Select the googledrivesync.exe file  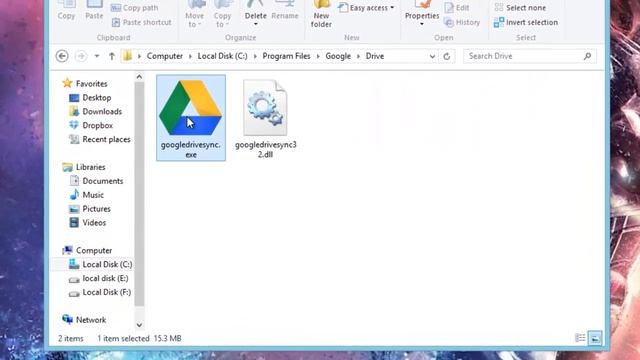(x=191, y=118)
